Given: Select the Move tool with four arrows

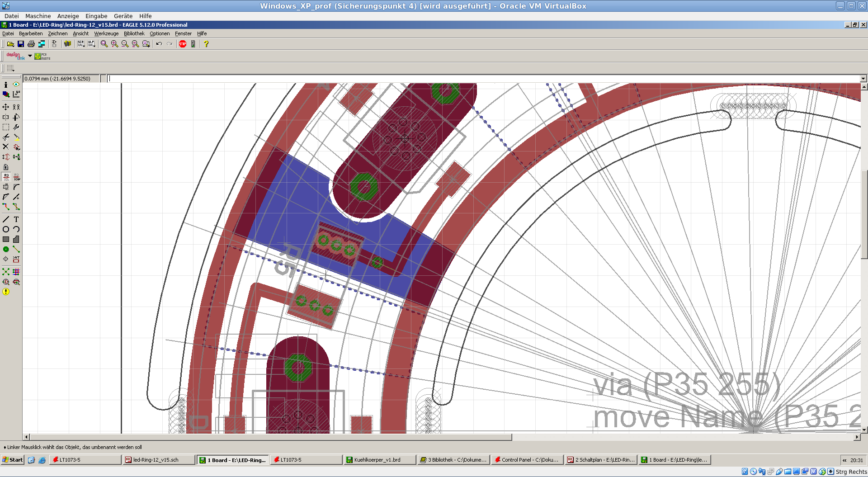Looking at the screenshot, I should 6,107.
